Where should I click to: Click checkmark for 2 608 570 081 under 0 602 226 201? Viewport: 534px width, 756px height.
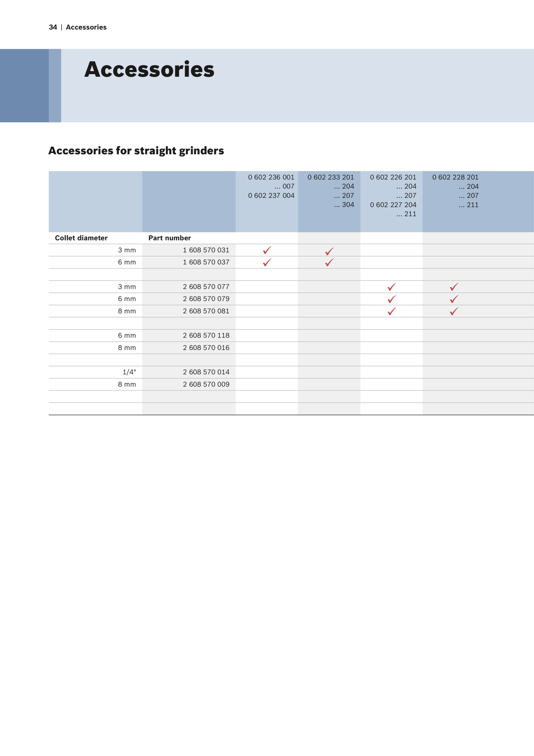coord(391,311)
